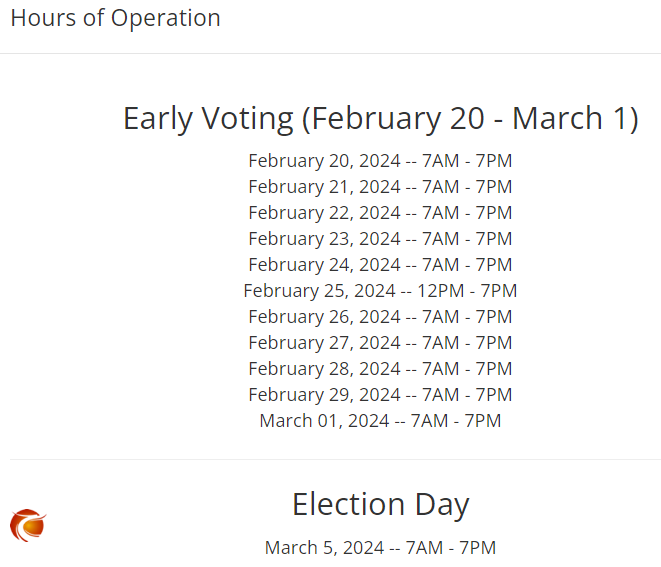The width and height of the screenshot is (661, 567).
Task: Click the Hours of Operation heading
Action: click(x=116, y=19)
